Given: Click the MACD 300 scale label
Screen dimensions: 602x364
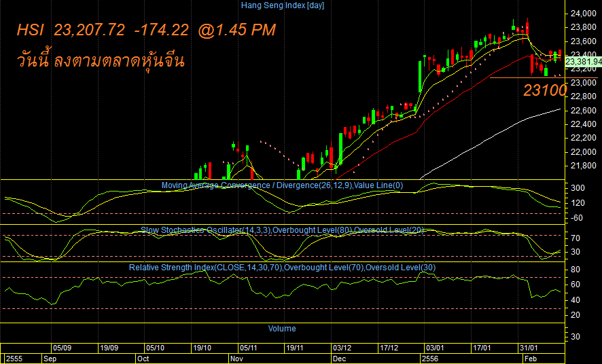Looking at the screenshot, I should point(578,188).
